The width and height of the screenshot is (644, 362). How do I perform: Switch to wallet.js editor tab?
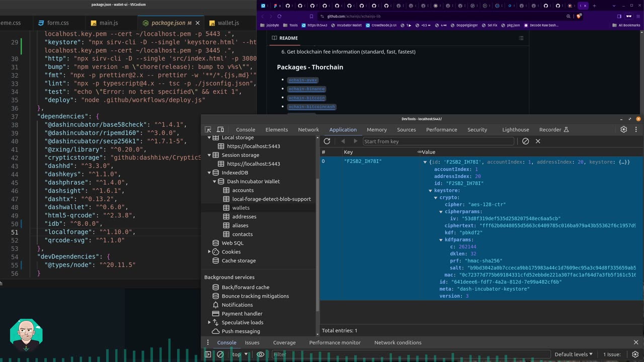[223, 23]
